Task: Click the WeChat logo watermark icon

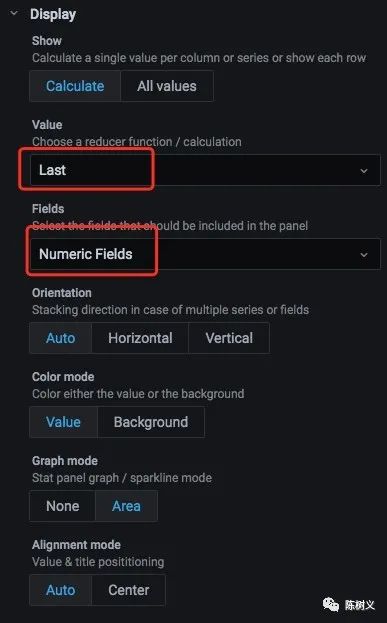Action: click(x=331, y=605)
